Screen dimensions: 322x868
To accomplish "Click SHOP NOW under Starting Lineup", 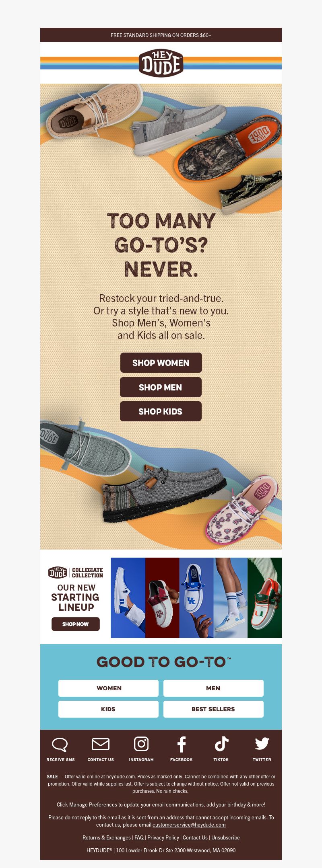I will tap(76, 624).
